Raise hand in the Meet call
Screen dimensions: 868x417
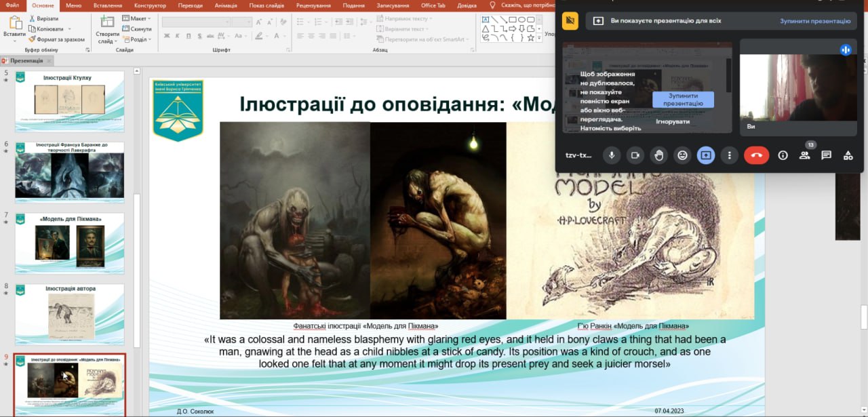(x=658, y=155)
